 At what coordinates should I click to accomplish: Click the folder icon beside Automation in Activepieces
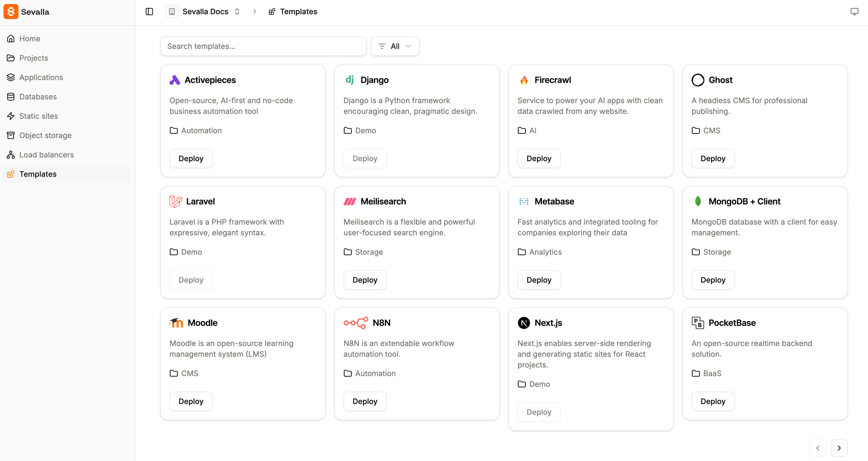tap(173, 130)
